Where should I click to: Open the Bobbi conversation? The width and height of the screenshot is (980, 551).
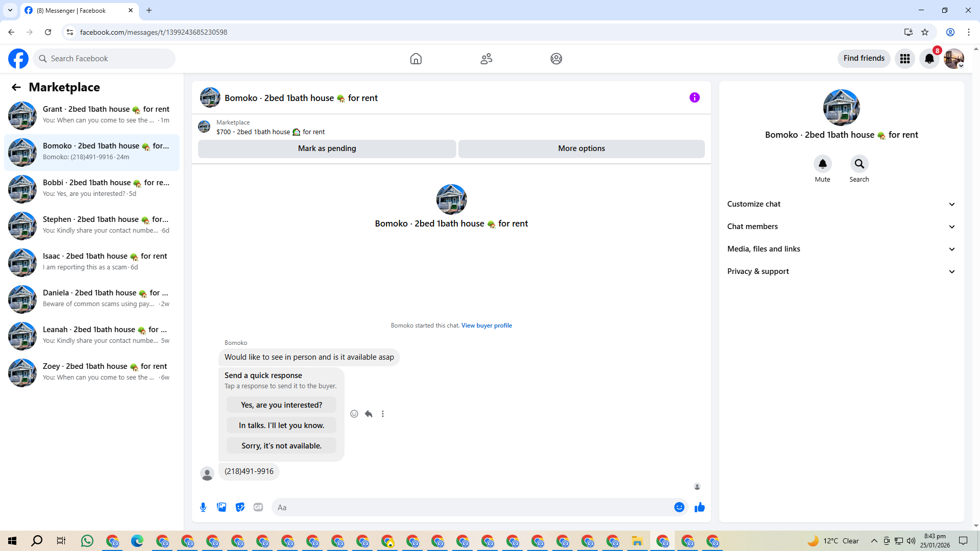click(x=92, y=189)
